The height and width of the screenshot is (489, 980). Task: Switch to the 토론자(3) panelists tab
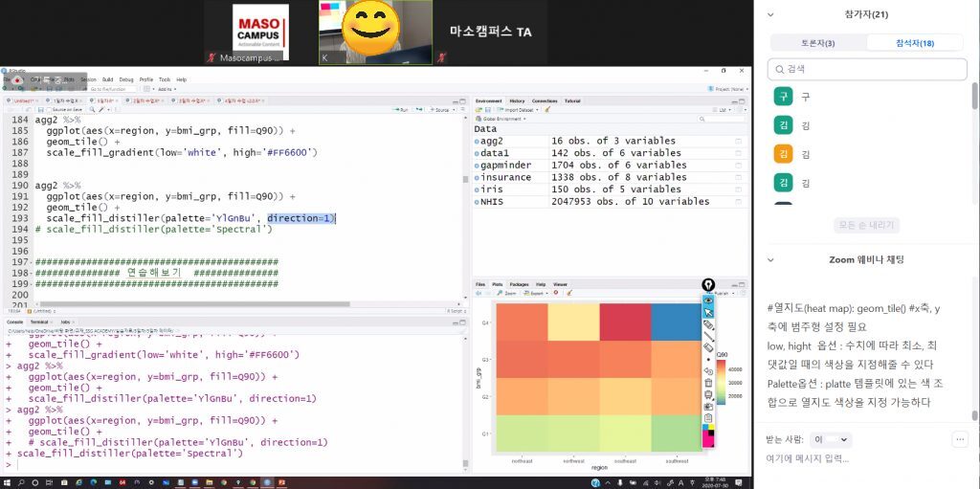point(816,43)
